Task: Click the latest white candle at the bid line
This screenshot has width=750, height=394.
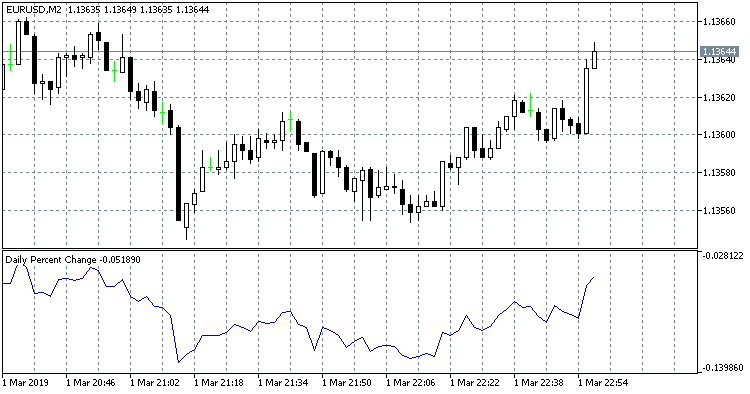Action: click(595, 60)
